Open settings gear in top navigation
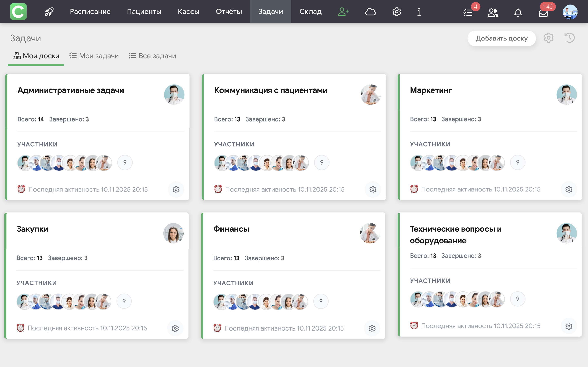This screenshot has width=588, height=367. (396, 12)
